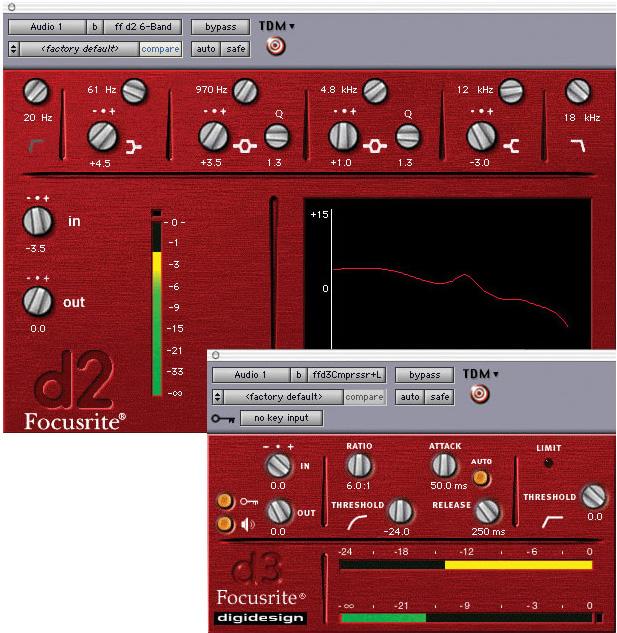This screenshot has width=617, height=633.
Task: Click the peak filter icon beside +1.0 gain
Action: point(374,146)
